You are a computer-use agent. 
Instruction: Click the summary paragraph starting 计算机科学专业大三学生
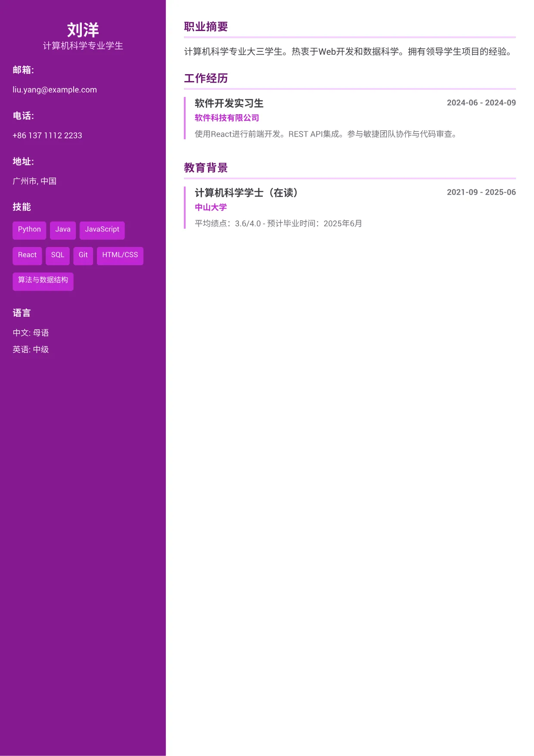point(348,52)
